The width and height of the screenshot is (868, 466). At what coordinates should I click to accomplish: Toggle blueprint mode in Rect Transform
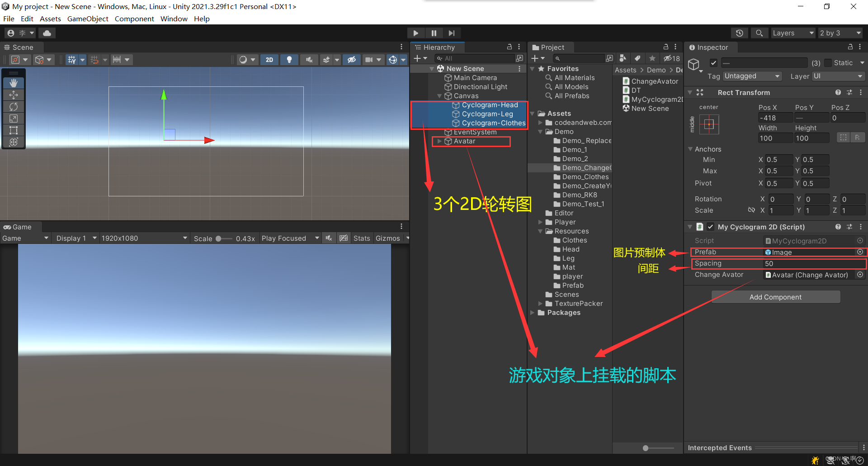pos(843,138)
